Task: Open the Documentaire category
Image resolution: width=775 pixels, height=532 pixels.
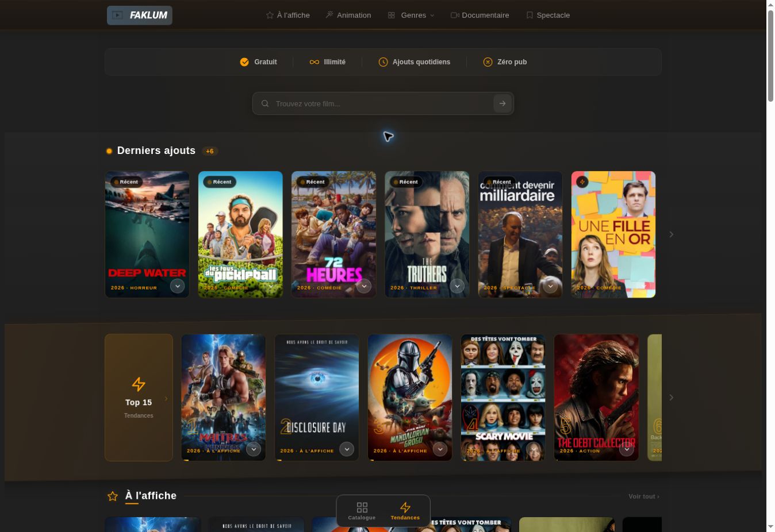Action: pos(480,16)
